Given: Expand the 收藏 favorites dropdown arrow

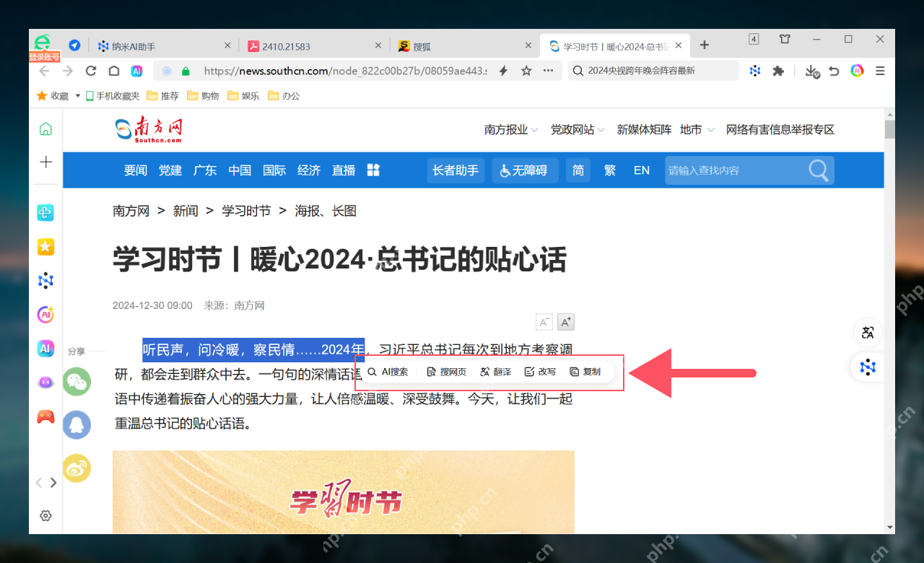Looking at the screenshot, I should pyautogui.click(x=77, y=95).
